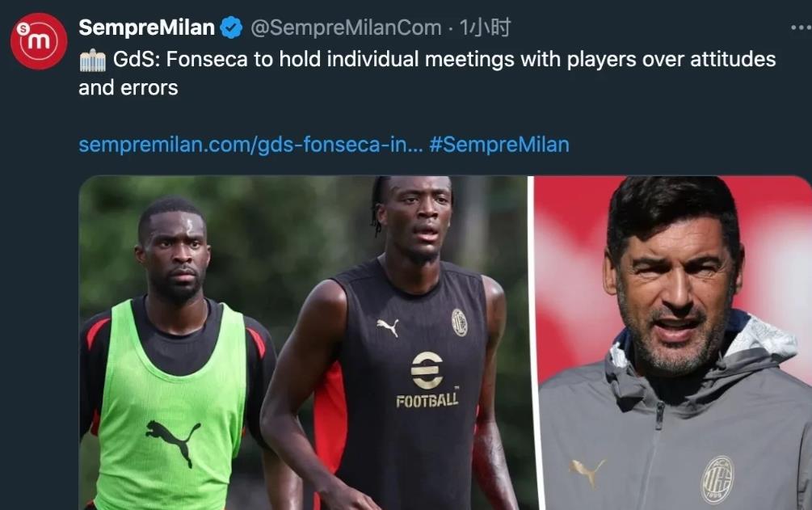The height and width of the screenshot is (510, 812).
Task: Click the AC Milan crest on black shirt
Action: 460,322
